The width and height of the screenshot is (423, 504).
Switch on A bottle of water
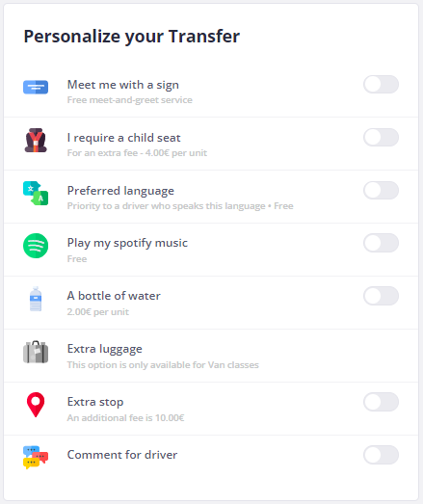(x=381, y=296)
